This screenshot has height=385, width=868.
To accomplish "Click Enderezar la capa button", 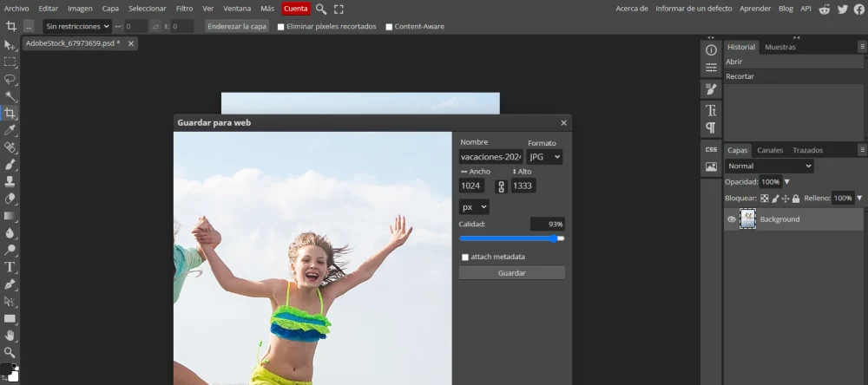I will [237, 26].
